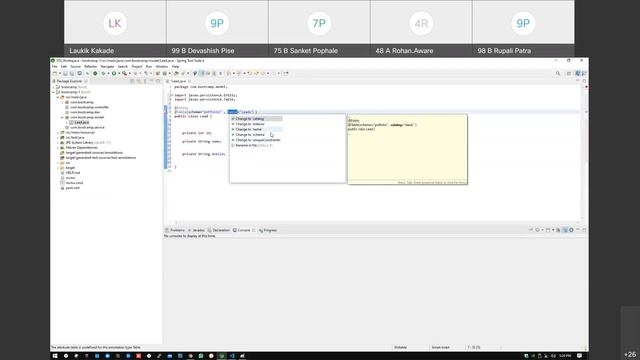Collapse the com.bootcamp.model package
The width and height of the screenshot is (640, 360).
pyautogui.click(x=62, y=117)
